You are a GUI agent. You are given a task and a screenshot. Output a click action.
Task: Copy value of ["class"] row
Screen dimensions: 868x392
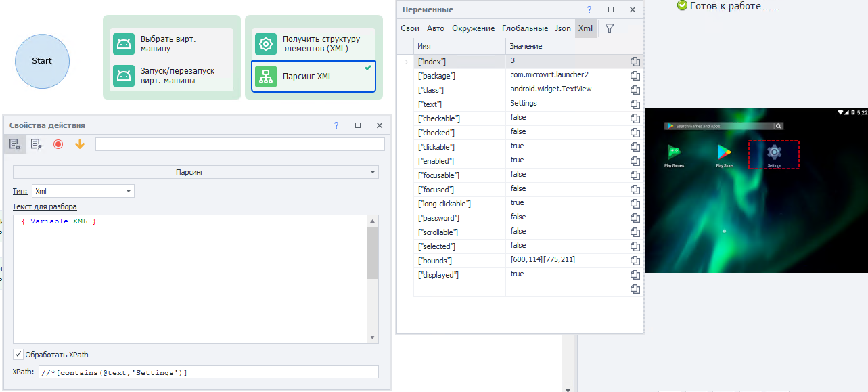pos(635,90)
